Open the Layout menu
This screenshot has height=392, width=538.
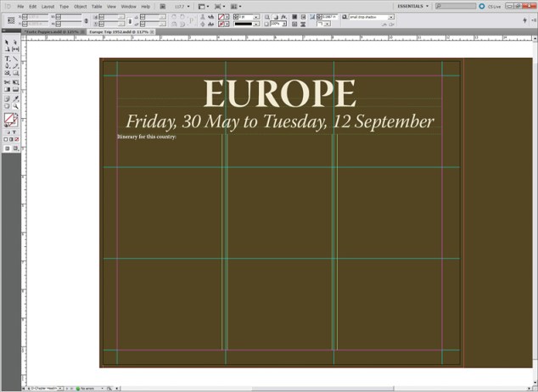pos(48,6)
